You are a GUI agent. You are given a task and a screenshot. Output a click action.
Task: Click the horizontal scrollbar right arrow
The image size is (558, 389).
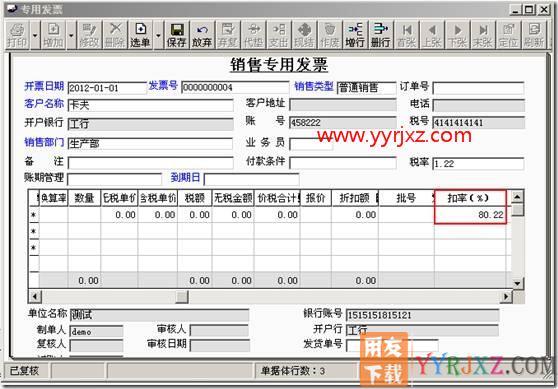pos(506,296)
